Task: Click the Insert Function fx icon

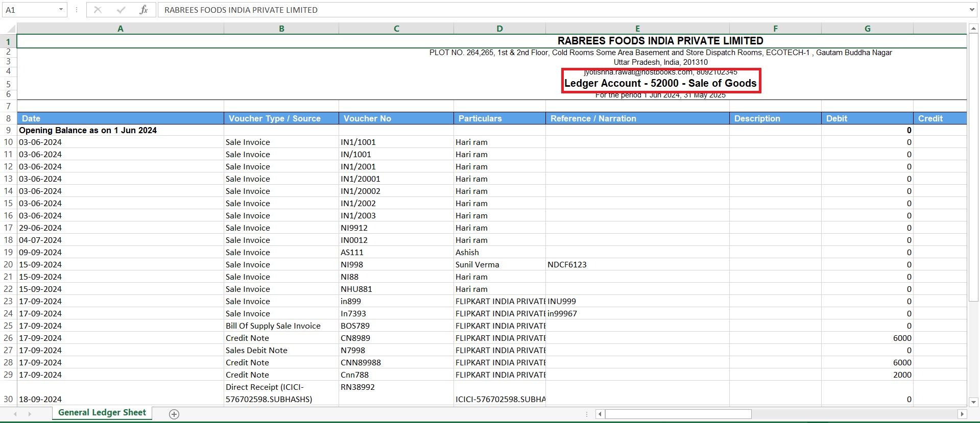Action: [144, 10]
